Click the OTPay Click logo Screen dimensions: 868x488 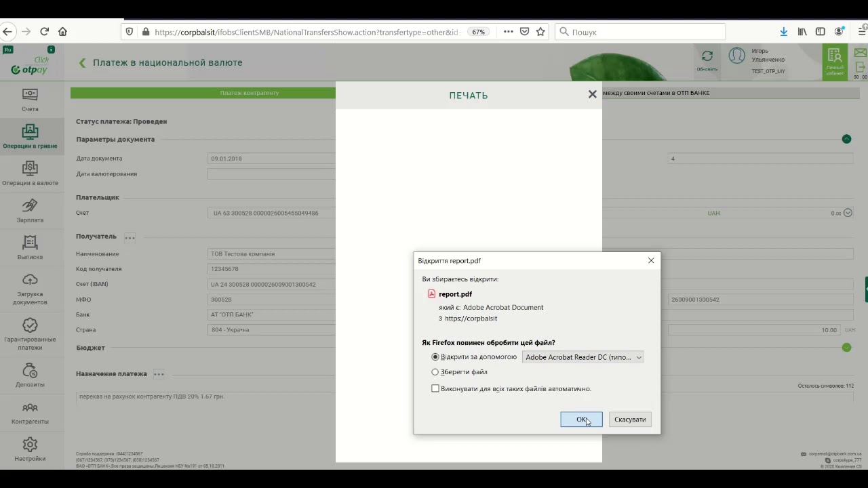(x=30, y=66)
